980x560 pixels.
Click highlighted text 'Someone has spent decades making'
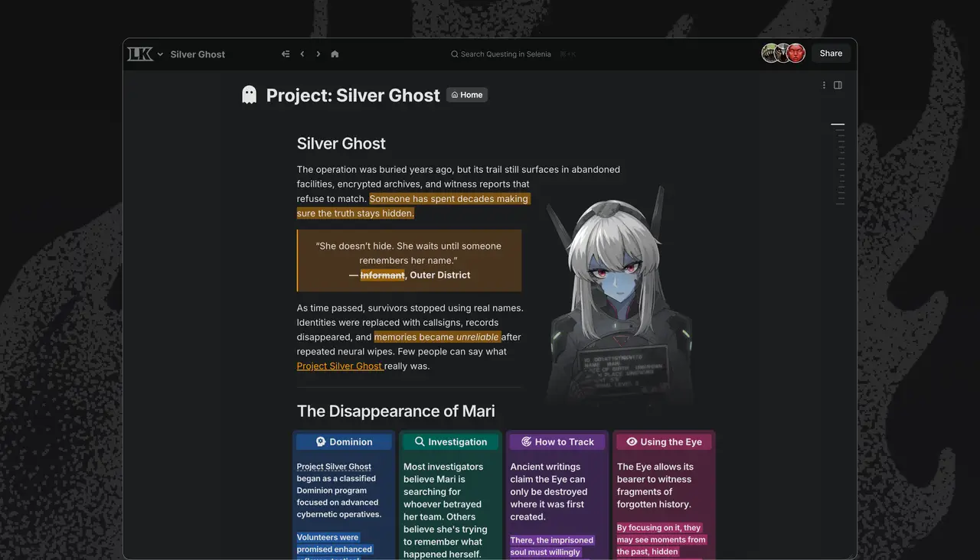coord(449,199)
